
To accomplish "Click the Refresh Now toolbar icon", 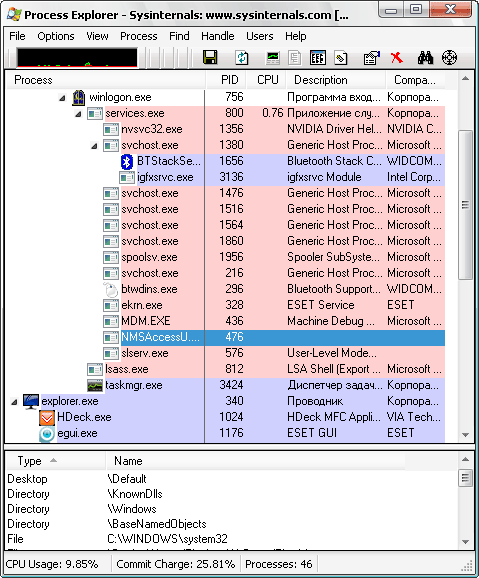I will (242, 58).
